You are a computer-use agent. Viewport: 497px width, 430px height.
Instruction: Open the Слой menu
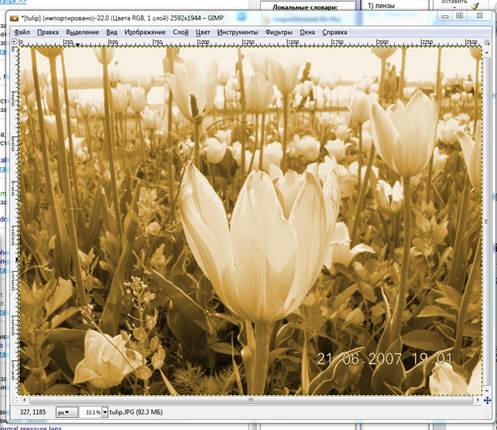[x=180, y=32]
